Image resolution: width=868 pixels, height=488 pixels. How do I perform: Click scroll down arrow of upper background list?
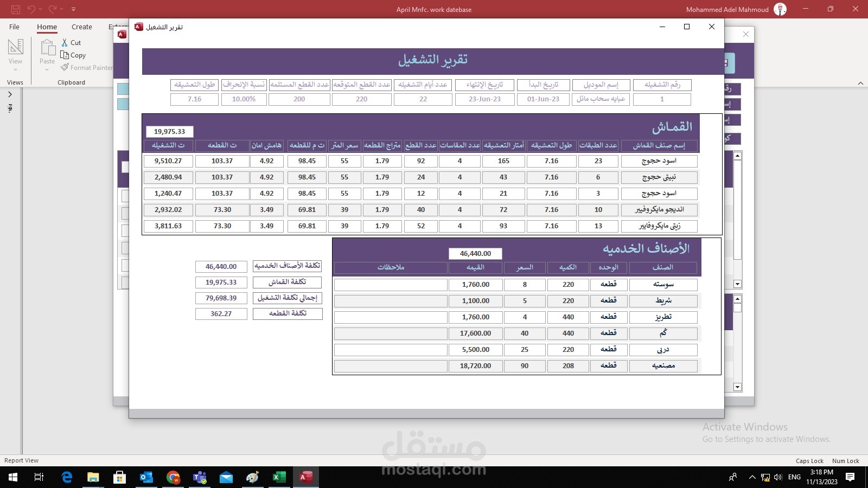click(x=737, y=284)
